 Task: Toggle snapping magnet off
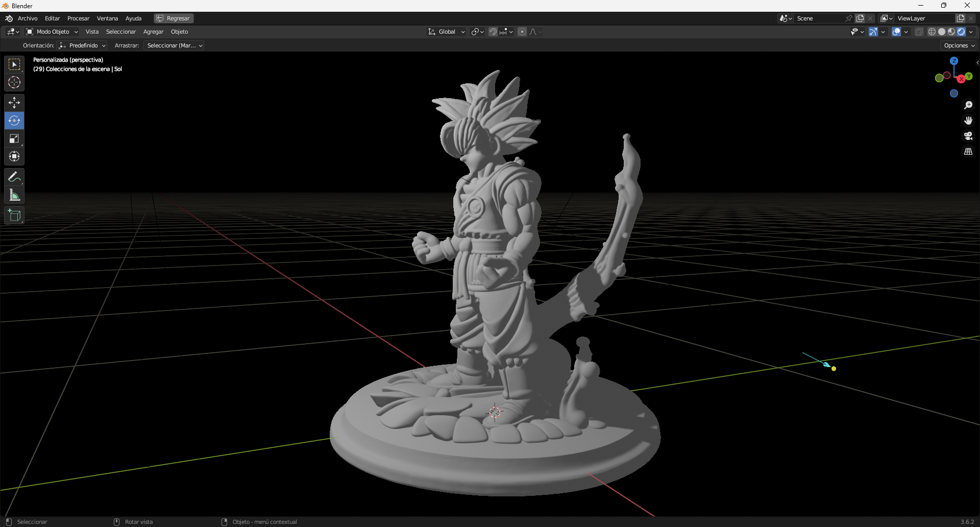point(493,31)
